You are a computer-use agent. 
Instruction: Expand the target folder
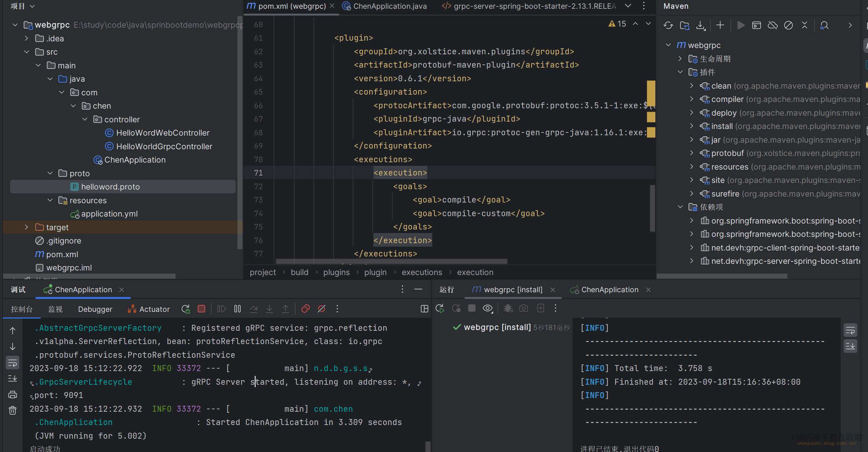[26, 227]
